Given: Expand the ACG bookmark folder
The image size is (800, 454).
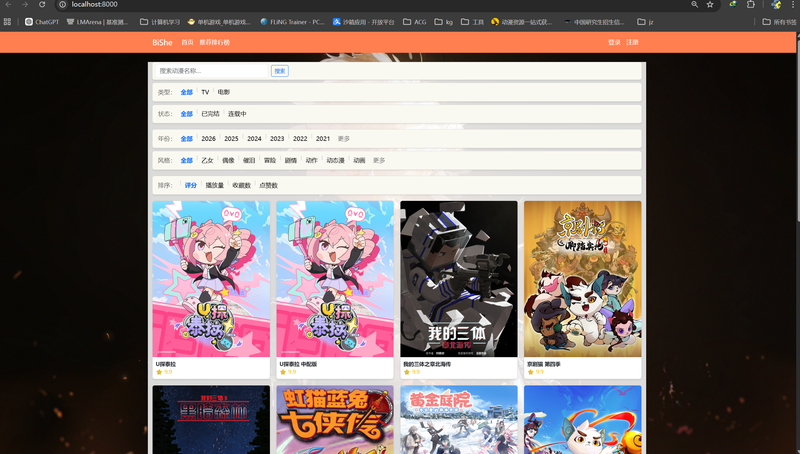Looking at the screenshot, I should (x=414, y=22).
